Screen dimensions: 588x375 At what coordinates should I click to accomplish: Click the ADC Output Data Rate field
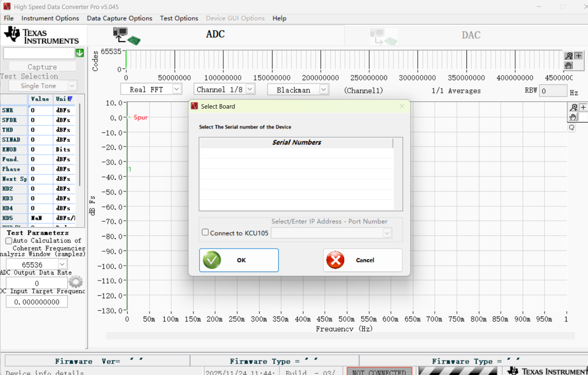point(37,283)
